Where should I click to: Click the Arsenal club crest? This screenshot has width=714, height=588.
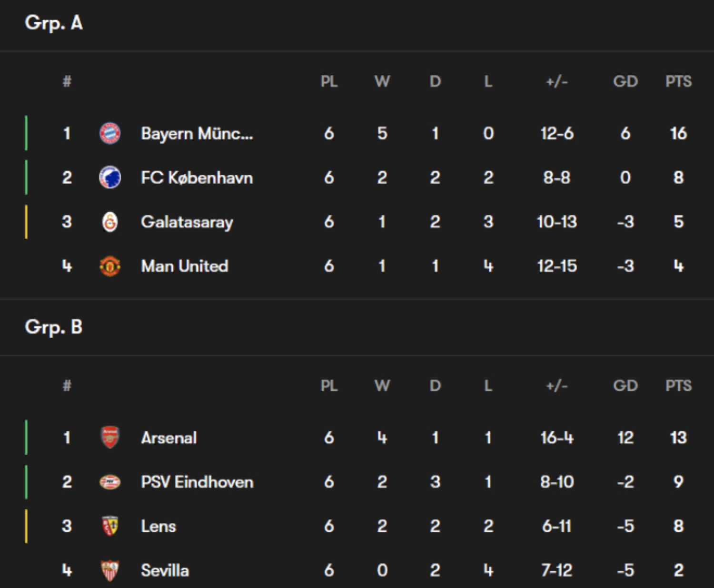point(110,438)
